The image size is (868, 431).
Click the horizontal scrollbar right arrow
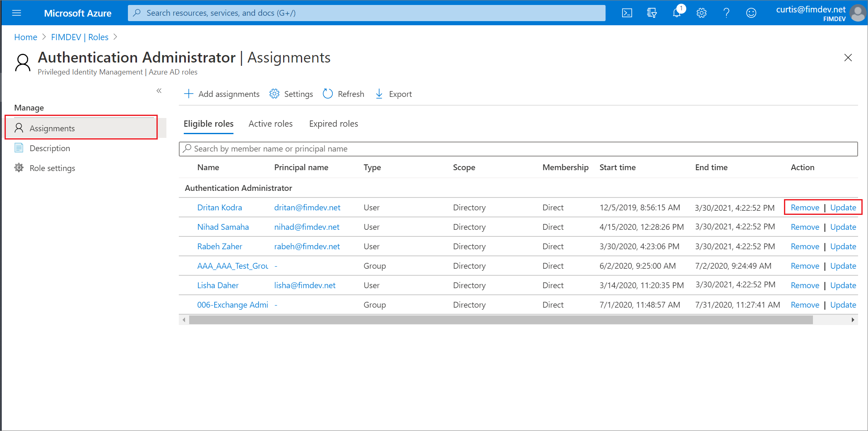tap(853, 320)
